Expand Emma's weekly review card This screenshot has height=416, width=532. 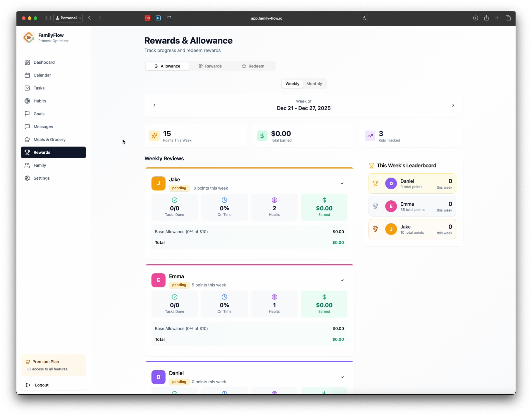click(x=342, y=280)
